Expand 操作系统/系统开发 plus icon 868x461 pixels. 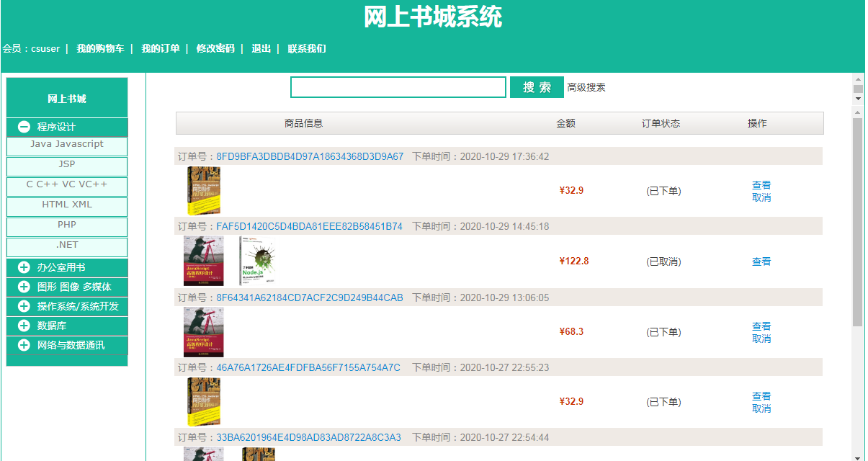pos(24,306)
